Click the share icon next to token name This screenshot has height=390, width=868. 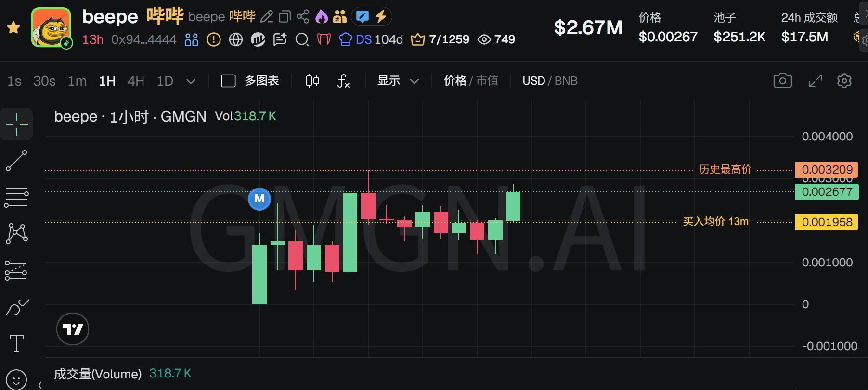(x=303, y=17)
